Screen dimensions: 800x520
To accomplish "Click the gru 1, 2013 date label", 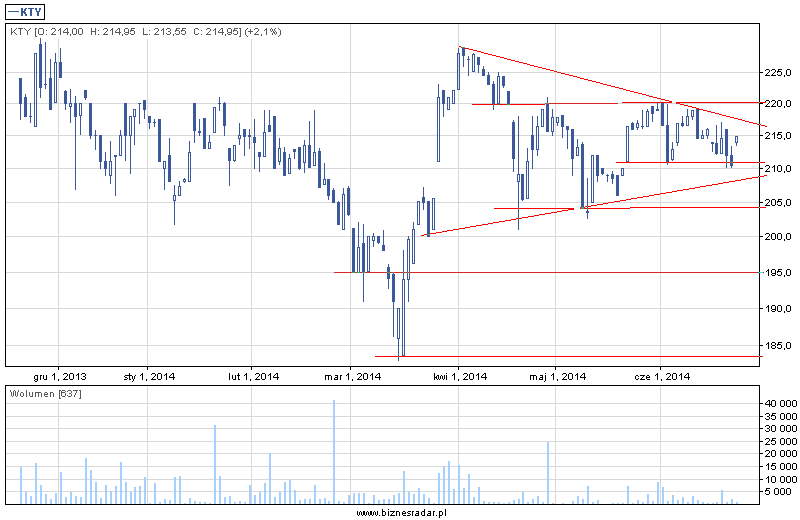I will pyautogui.click(x=60, y=377).
